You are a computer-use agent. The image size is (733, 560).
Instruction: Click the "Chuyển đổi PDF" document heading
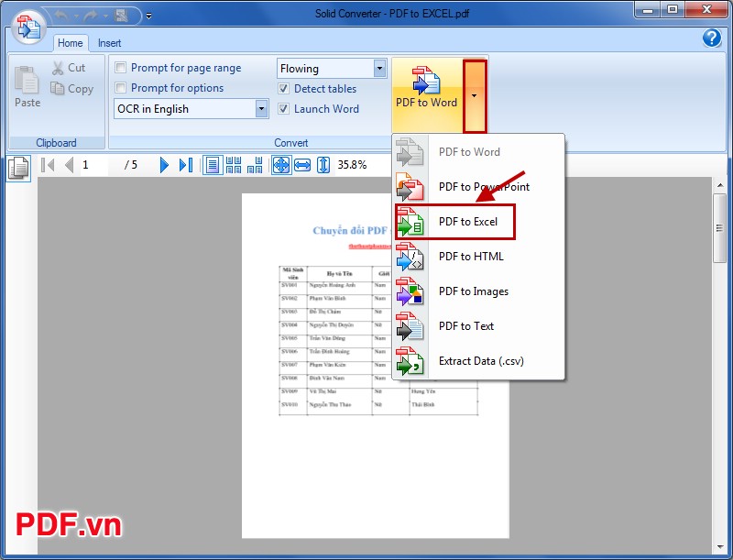pos(351,230)
